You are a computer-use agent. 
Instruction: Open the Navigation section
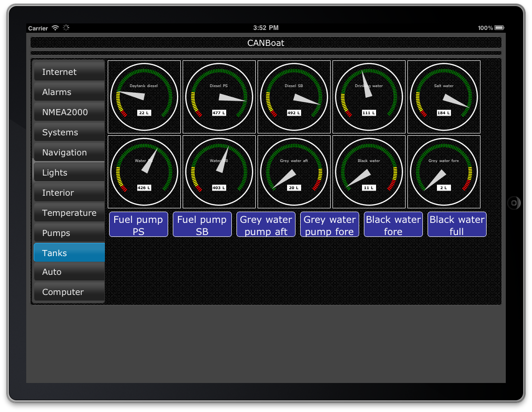(x=69, y=152)
